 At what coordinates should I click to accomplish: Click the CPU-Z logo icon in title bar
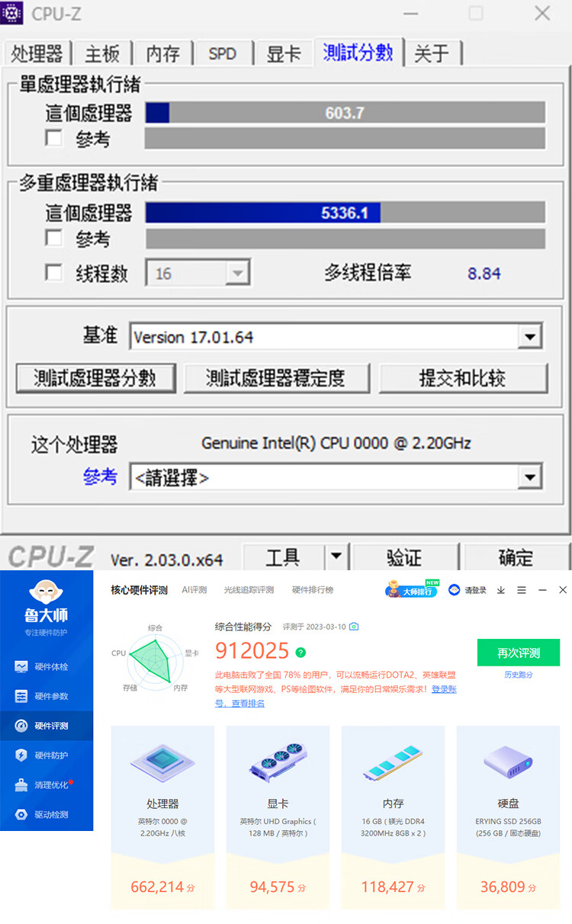coord(13,13)
